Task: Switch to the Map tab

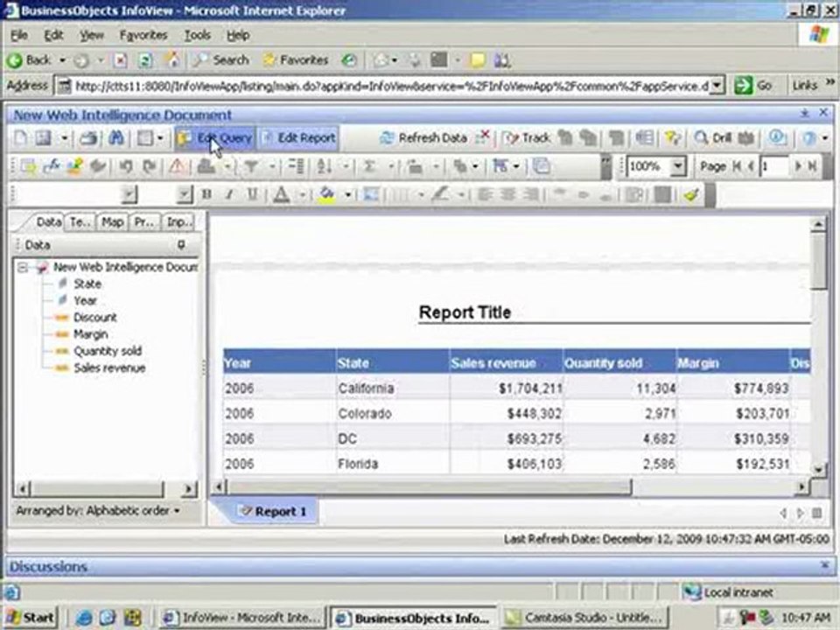Action: tap(113, 221)
